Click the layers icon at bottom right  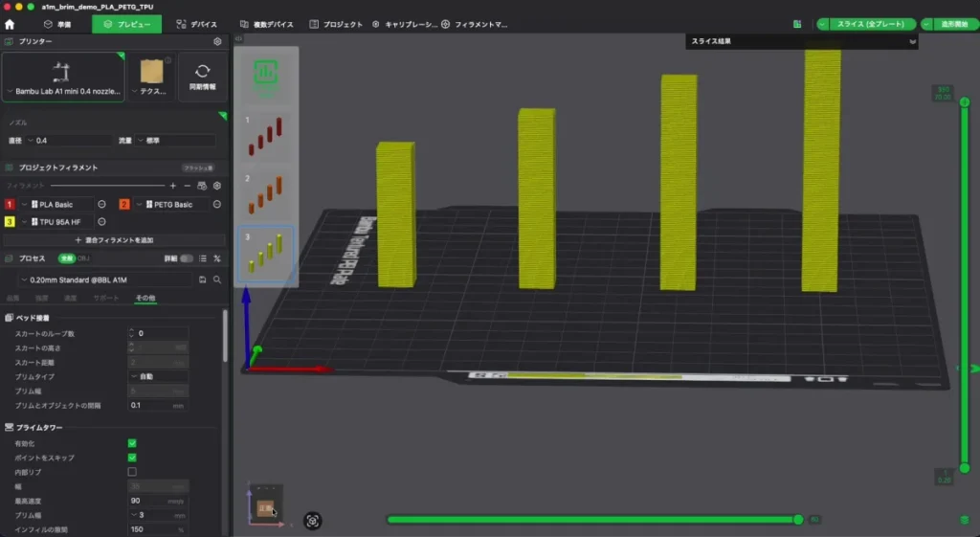pyautogui.click(x=965, y=520)
